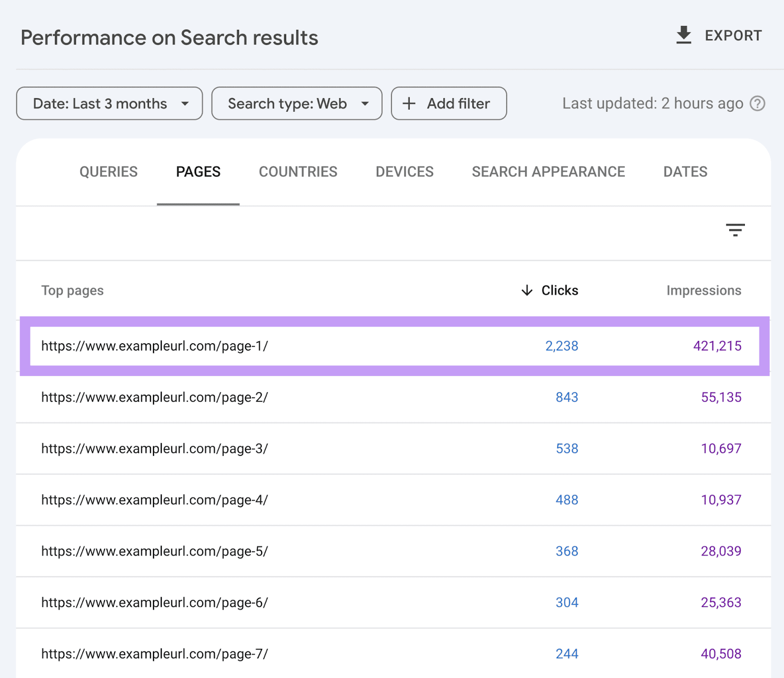Click the descending sort indicator in Clicks column
The height and width of the screenshot is (678, 784).
526,290
